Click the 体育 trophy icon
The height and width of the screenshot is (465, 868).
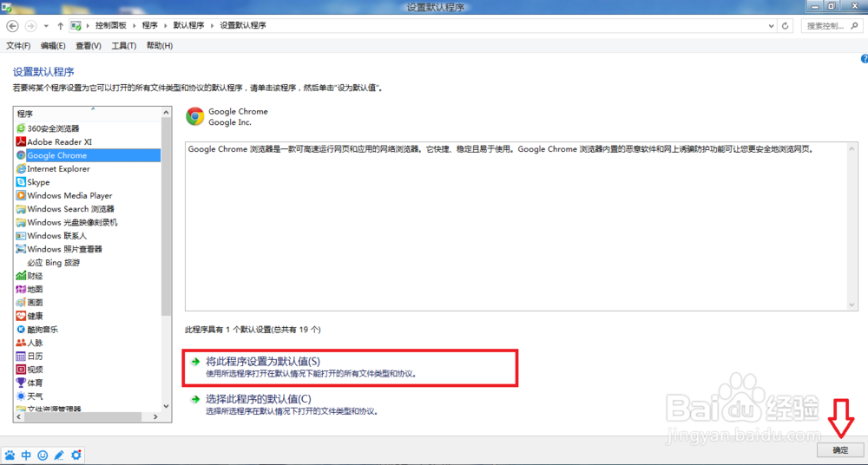point(21,383)
